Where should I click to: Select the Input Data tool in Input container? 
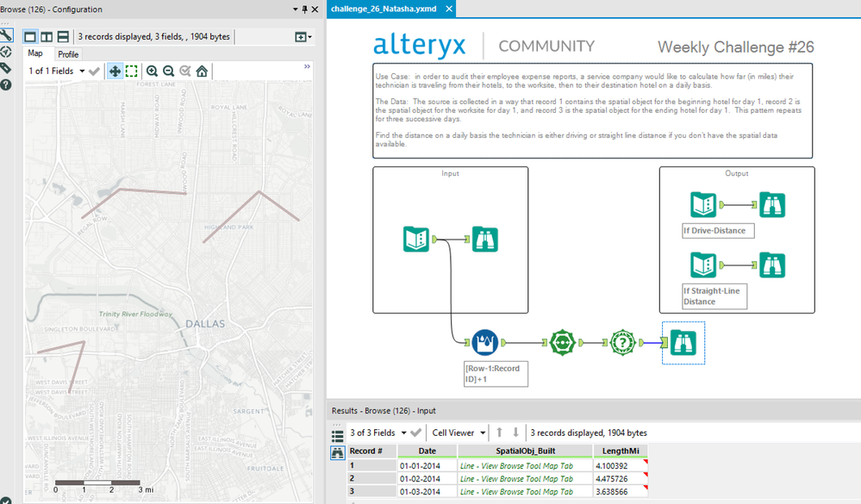[x=416, y=239]
